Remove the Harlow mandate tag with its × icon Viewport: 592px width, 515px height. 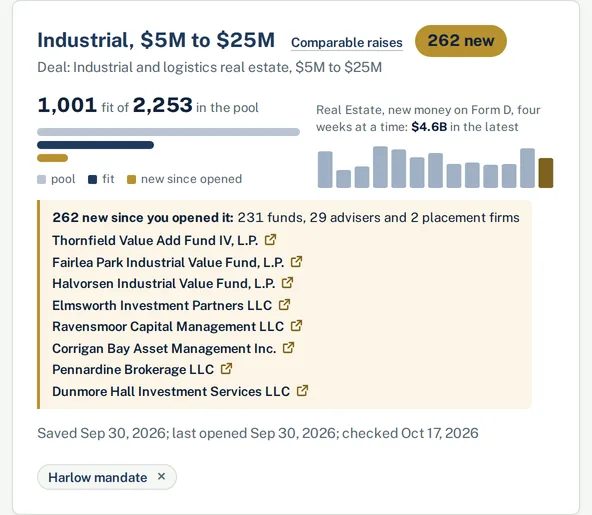(x=162, y=476)
